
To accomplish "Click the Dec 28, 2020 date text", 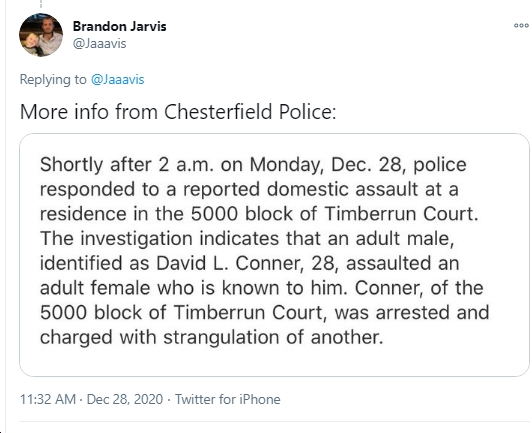I will 125,399.
